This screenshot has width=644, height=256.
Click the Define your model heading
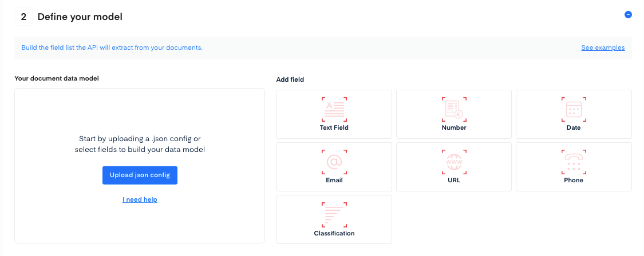click(x=80, y=17)
